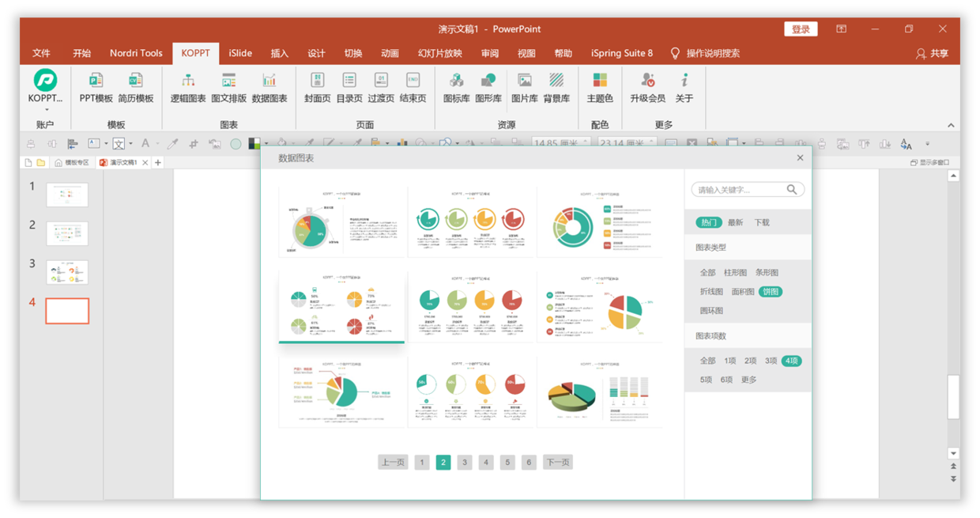Choose the highlighted four-pie-chart template
980x518 pixels.
[341, 307]
